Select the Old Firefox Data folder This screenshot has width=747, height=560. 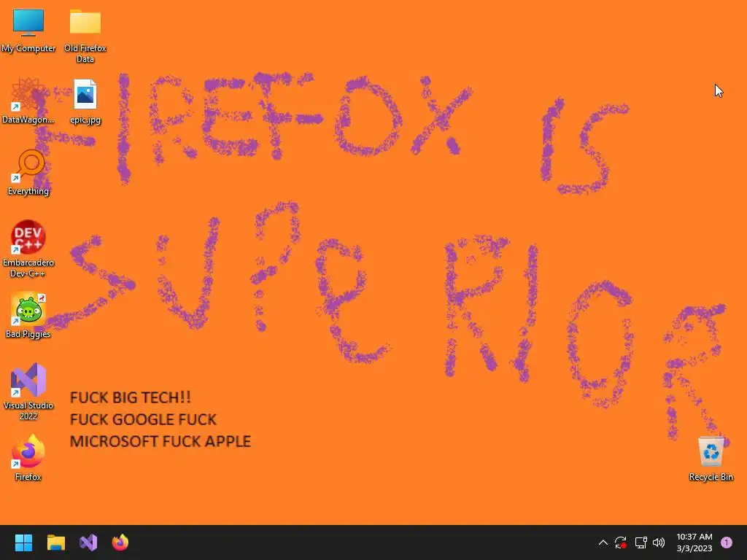(85, 36)
